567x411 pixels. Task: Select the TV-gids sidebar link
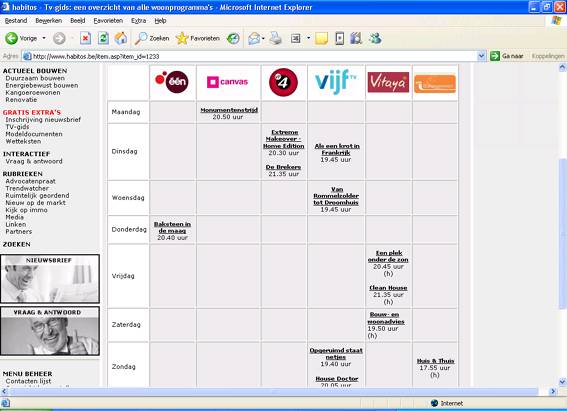tap(17, 127)
